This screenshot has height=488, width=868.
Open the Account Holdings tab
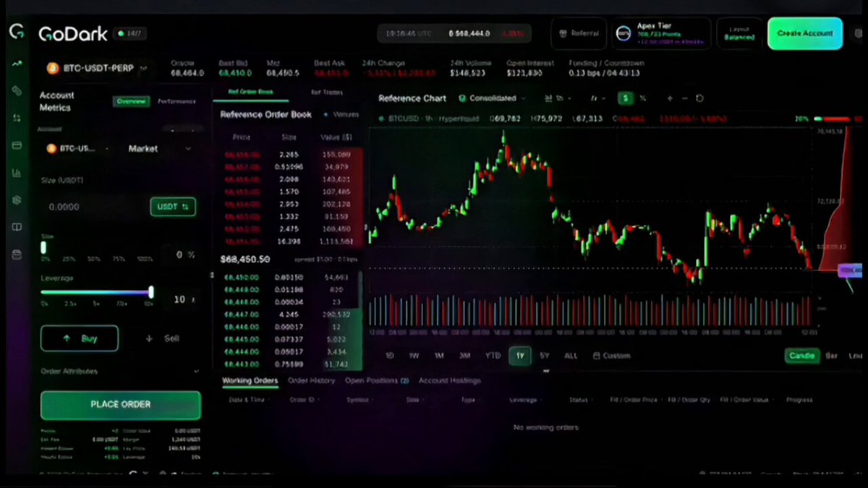[449, 380]
